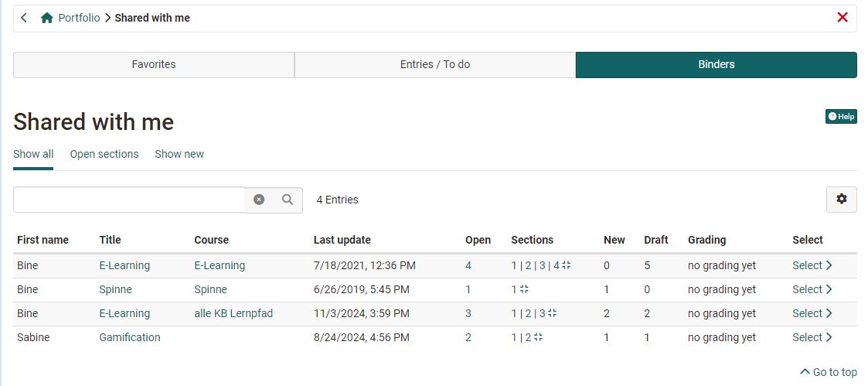868x386 pixels.
Task: Close the page with red X
Action: (842, 18)
